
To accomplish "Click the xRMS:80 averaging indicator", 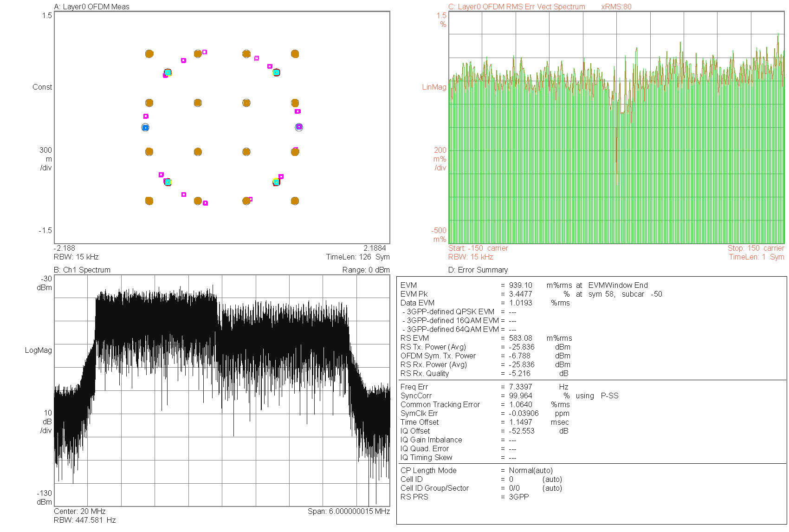I will click(x=616, y=6).
